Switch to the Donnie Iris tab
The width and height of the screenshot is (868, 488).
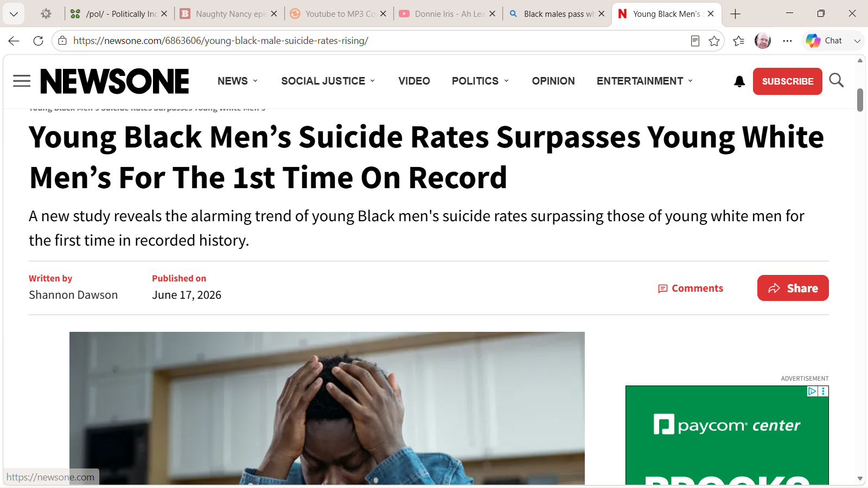(448, 14)
